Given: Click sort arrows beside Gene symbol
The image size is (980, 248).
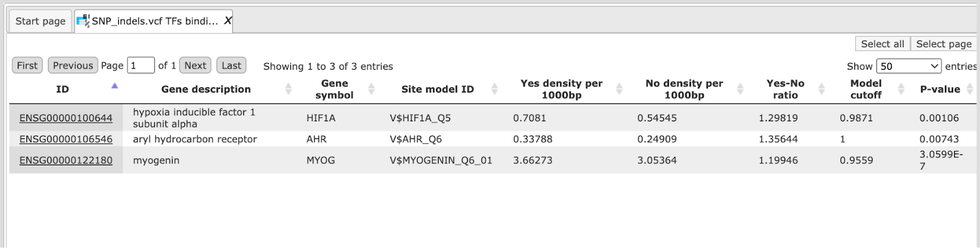Looking at the screenshot, I should pos(371,89).
